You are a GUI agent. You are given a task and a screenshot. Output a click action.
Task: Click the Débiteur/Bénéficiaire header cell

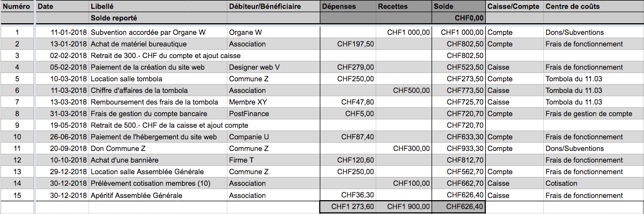pyautogui.click(x=273, y=7)
